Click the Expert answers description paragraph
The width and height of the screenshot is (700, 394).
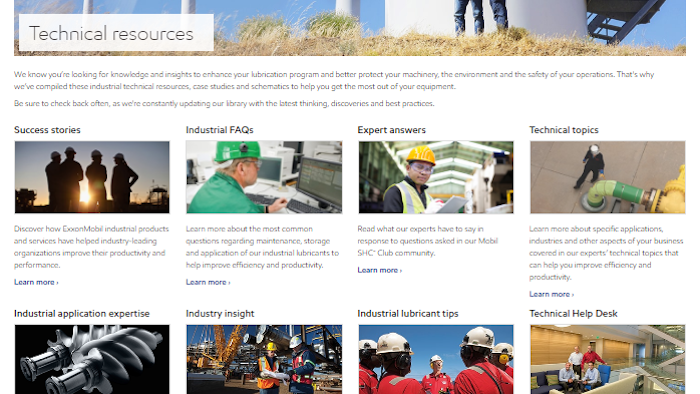tap(427, 241)
